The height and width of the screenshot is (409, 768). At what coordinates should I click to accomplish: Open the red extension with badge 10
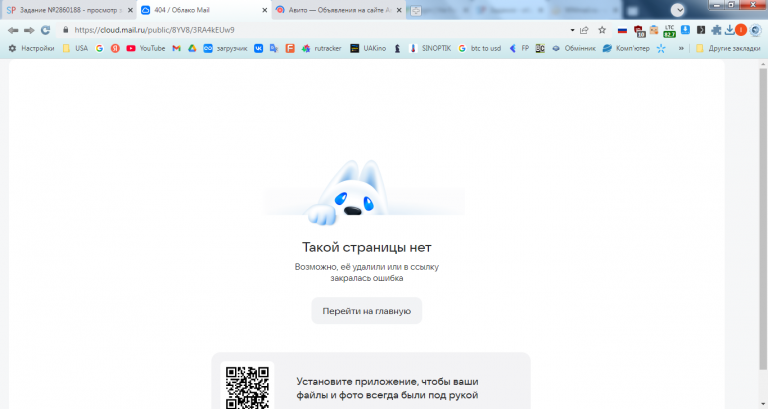point(639,31)
